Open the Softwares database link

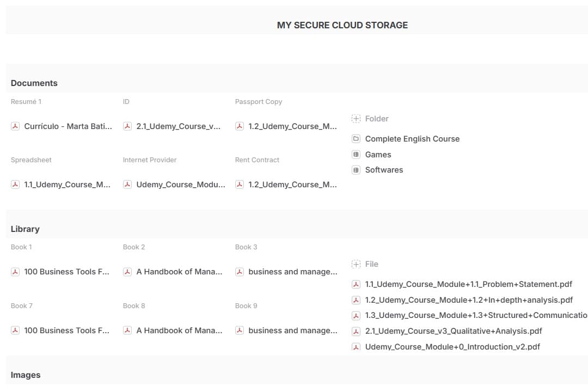(384, 170)
